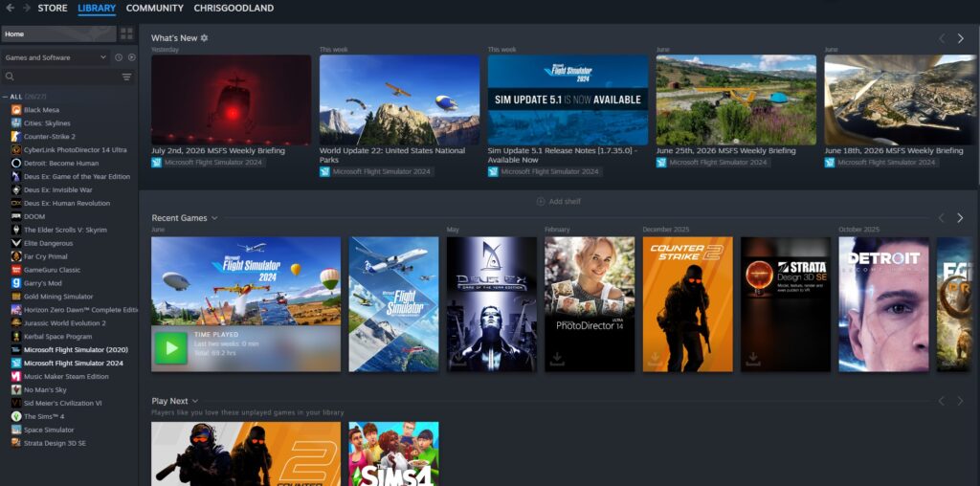Open The Sims 4 cover in Play Next
The image size is (980, 486).
(393, 454)
